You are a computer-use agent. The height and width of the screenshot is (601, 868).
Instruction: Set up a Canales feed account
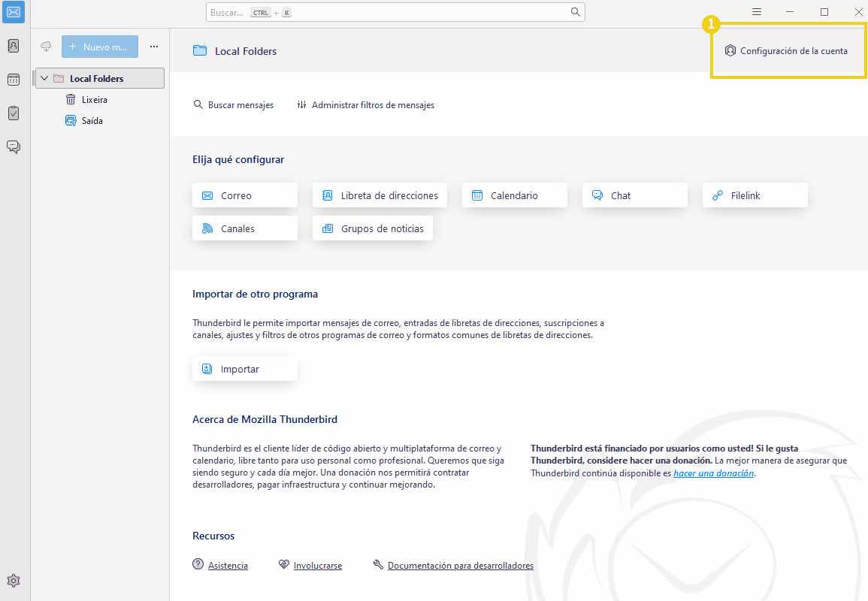(x=244, y=228)
